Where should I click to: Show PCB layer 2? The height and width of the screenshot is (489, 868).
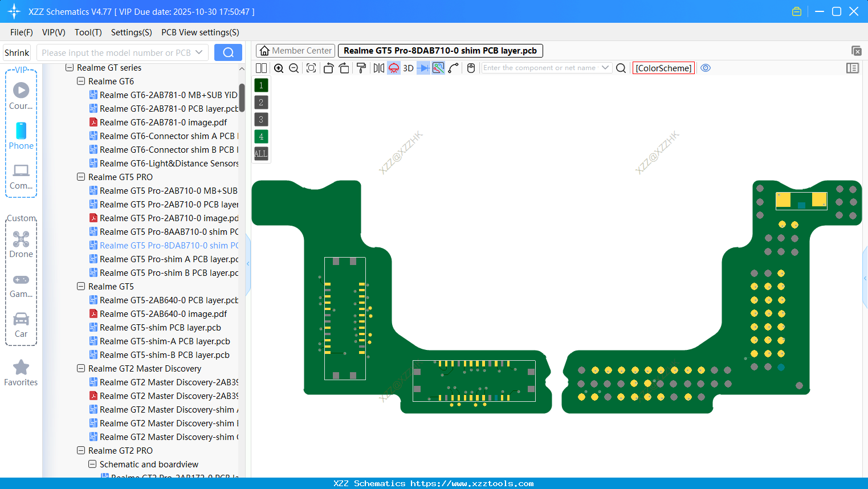[x=261, y=103]
